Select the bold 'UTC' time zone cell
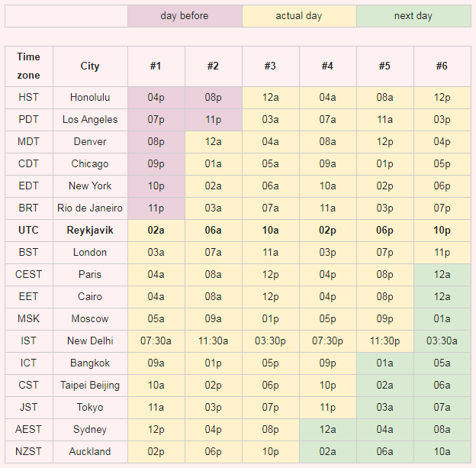The image size is (476, 468). click(29, 231)
